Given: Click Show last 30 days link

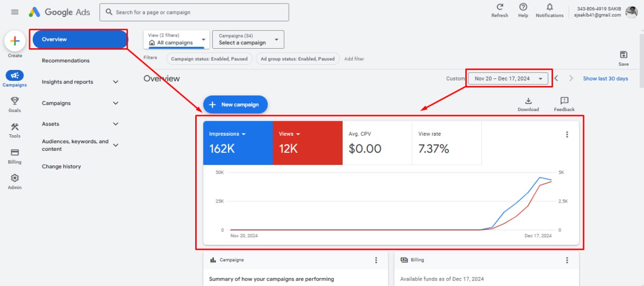Looking at the screenshot, I should pos(605,78).
